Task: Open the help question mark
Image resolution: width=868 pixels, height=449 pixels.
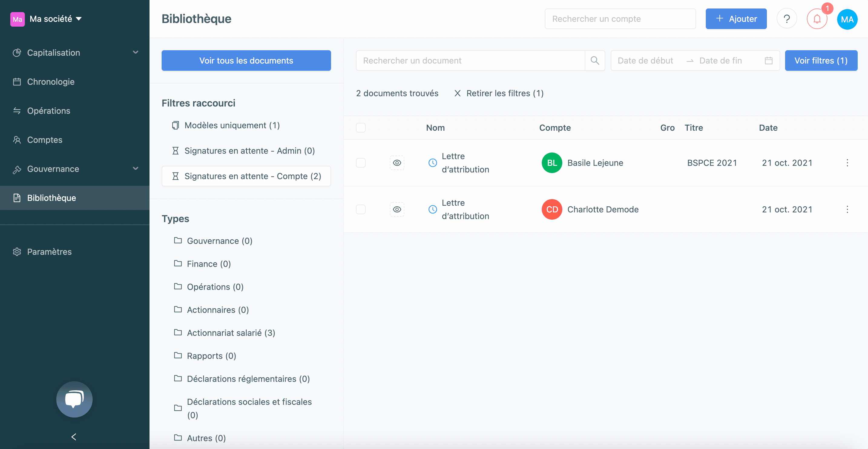Action: [x=787, y=19]
